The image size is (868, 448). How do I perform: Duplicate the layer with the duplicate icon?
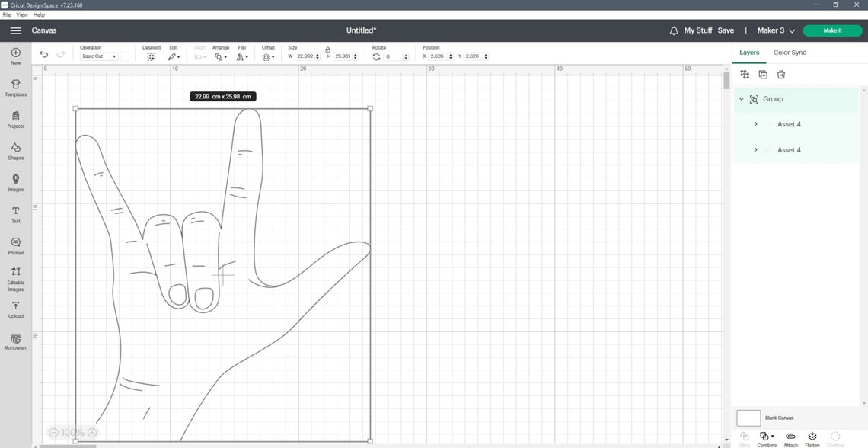762,74
